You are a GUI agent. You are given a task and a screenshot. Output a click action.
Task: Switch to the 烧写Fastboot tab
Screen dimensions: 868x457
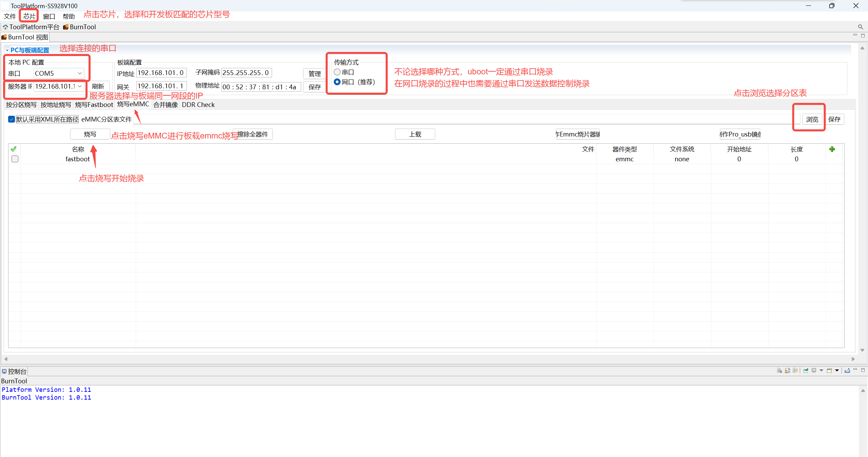point(94,105)
